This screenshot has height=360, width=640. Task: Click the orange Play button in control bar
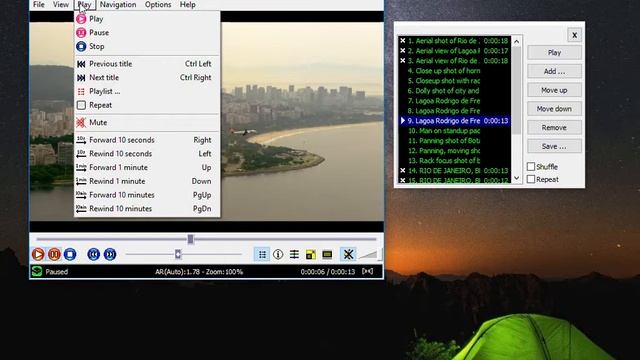click(x=38, y=254)
